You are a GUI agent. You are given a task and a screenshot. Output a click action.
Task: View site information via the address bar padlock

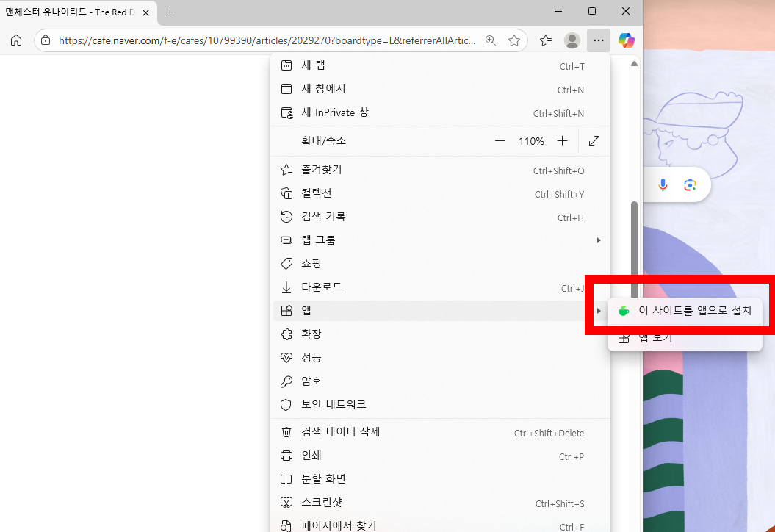click(x=45, y=40)
